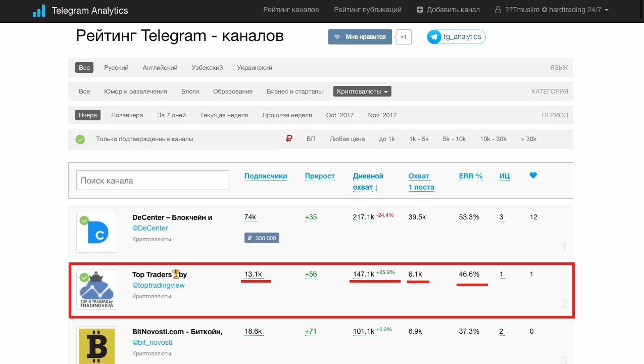Click the Telegram paper-plane icon of tg_analytics
The width and height of the screenshot is (644, 364).
[x=434, y=37]
